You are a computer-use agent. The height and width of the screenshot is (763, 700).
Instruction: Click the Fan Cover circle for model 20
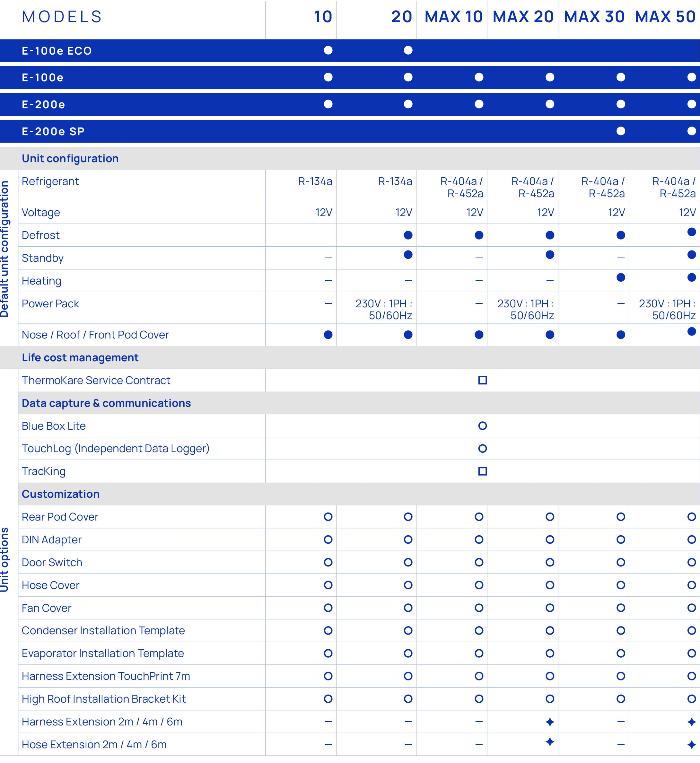(x=408, y=608)
